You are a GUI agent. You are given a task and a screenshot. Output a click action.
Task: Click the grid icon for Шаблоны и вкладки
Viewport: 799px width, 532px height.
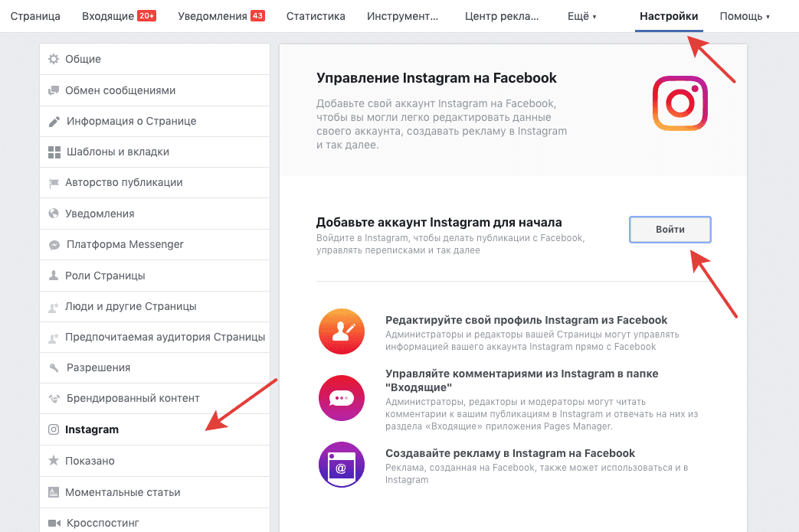(54, 152)
